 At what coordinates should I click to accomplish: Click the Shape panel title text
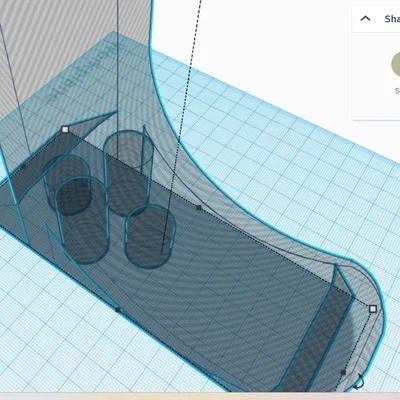coord(392,19)
